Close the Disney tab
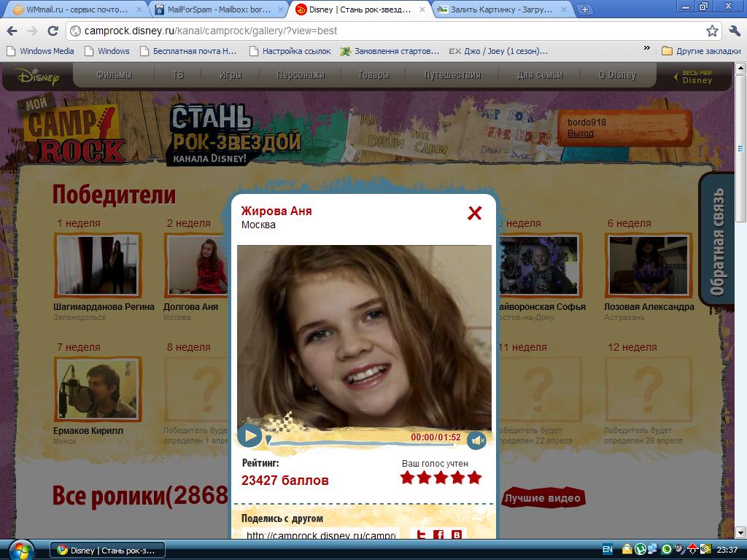This screenshot has width=747, height=560. [422, 9]
